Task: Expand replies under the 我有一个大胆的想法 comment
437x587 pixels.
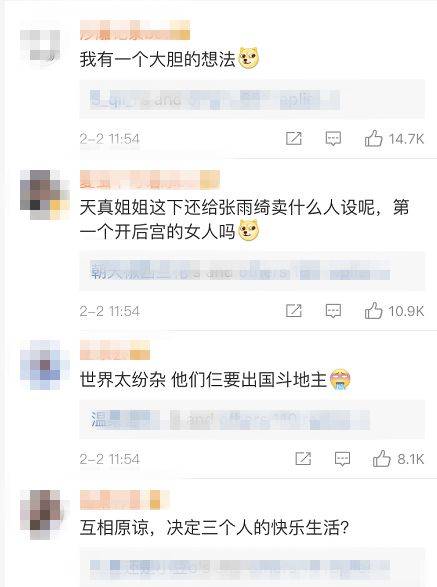Action: pos(252,99)
